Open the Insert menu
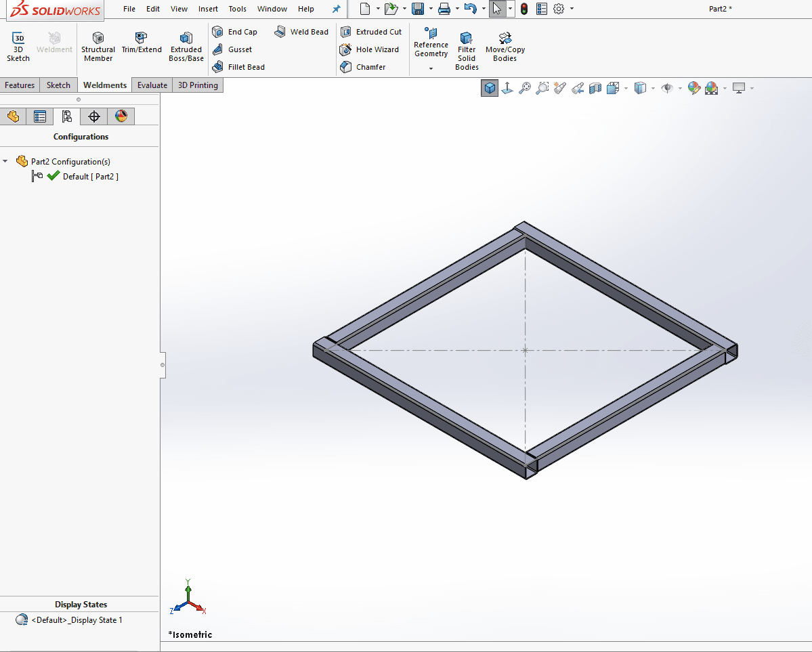 pos(208,9)
